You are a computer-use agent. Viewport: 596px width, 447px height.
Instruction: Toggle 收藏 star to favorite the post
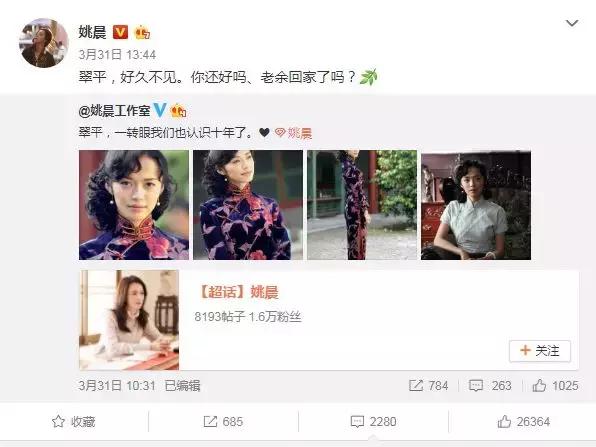[73, 422]
